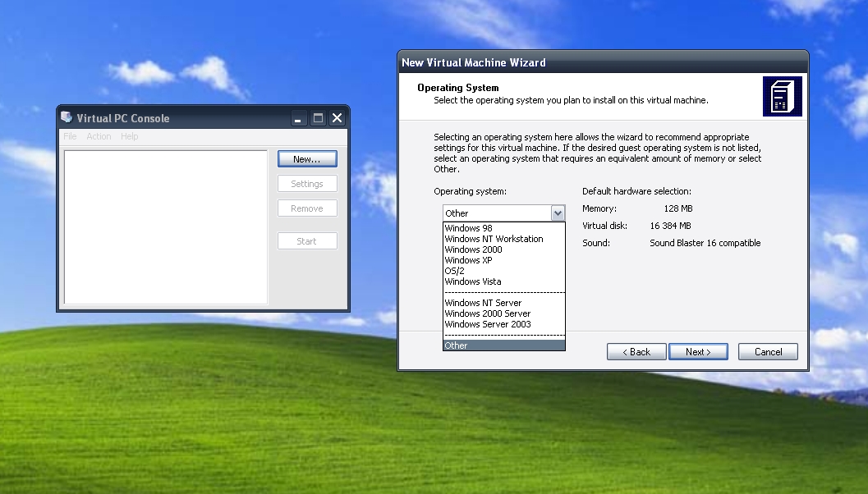868x494 pixels.
Task: Click the Virtual PC Console title bar icon
Action: (x=67, y=117)
